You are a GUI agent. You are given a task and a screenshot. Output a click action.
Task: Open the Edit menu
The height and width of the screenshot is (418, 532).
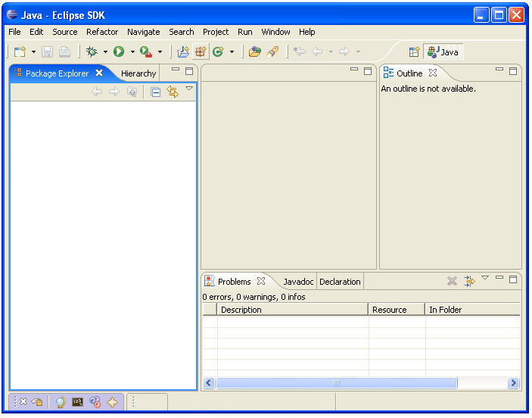pyautogui.click(x=36, y=32)
